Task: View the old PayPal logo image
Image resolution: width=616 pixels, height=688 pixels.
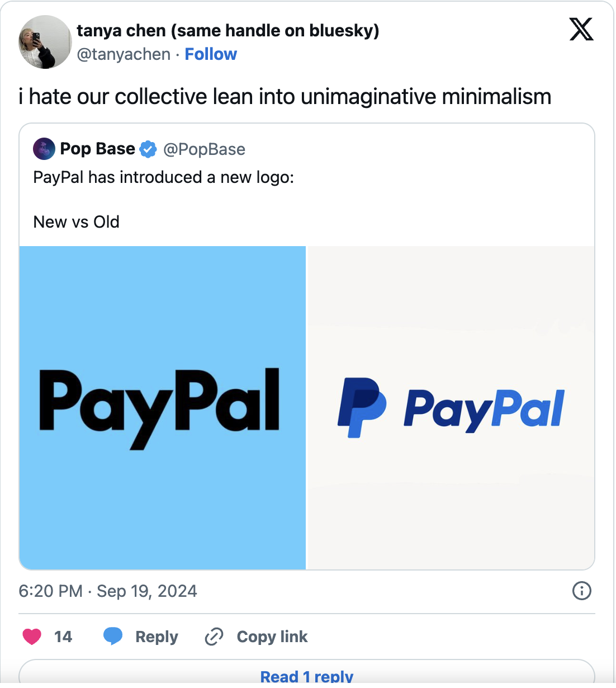Action: click(451, 408)
